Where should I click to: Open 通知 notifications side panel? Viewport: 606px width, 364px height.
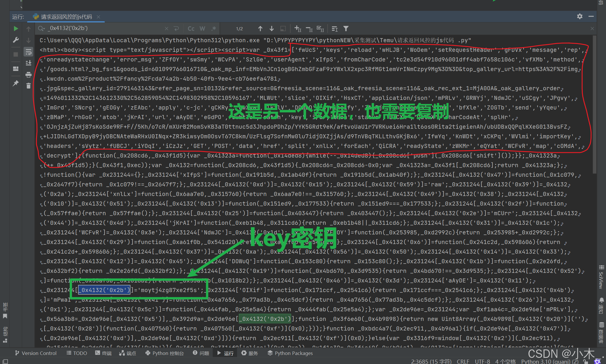(x=601, y=305)
